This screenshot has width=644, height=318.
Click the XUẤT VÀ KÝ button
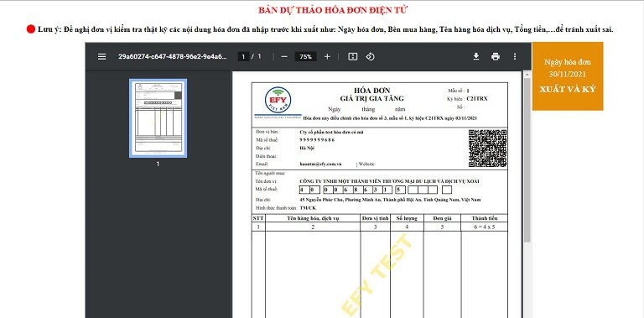tap(568, 89)
